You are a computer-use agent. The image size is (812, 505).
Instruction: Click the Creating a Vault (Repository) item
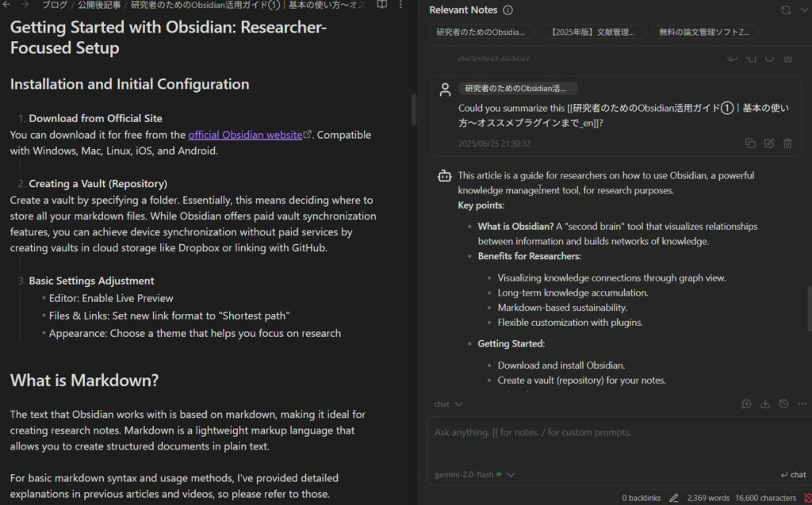(98, 183)
